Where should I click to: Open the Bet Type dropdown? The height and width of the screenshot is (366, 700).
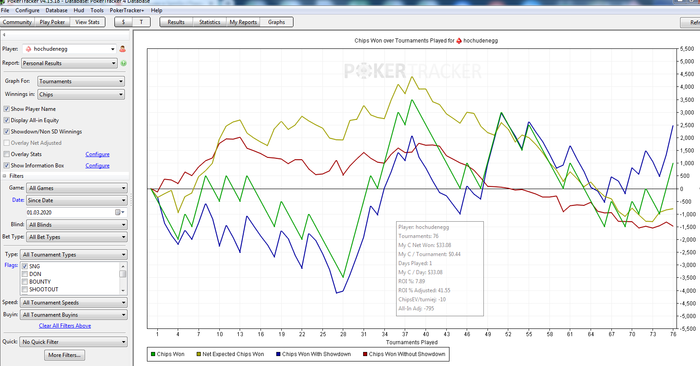(x=77, y=237)
